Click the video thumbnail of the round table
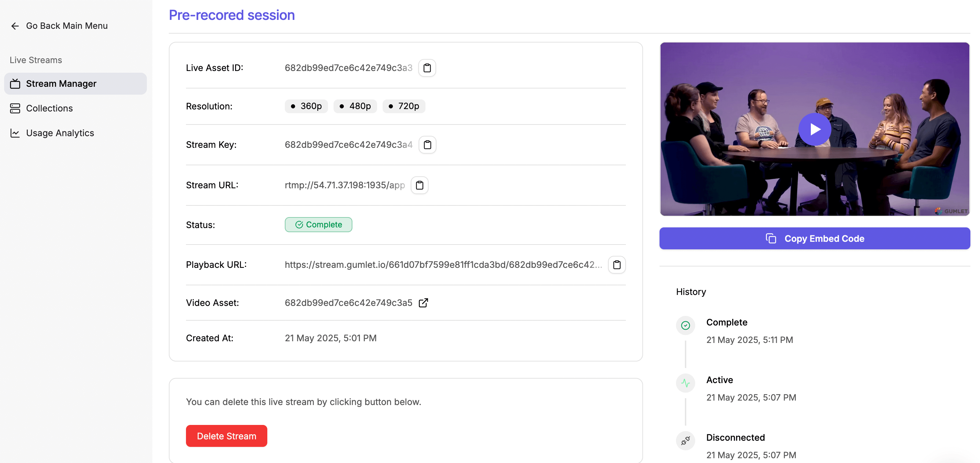 pos(815,129)
